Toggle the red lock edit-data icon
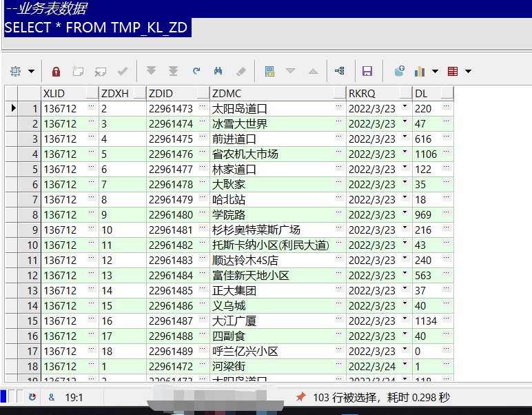 tap(56, 71)
